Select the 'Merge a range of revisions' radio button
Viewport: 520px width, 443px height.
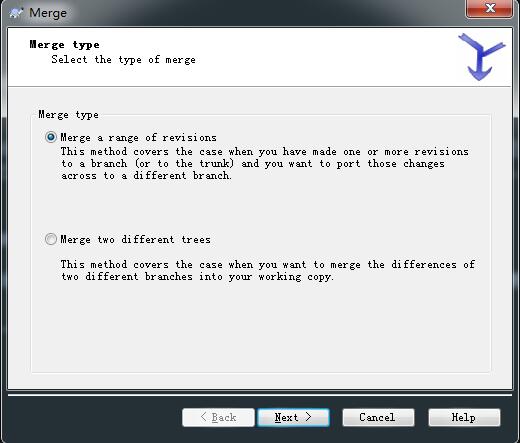pos(51,137)
